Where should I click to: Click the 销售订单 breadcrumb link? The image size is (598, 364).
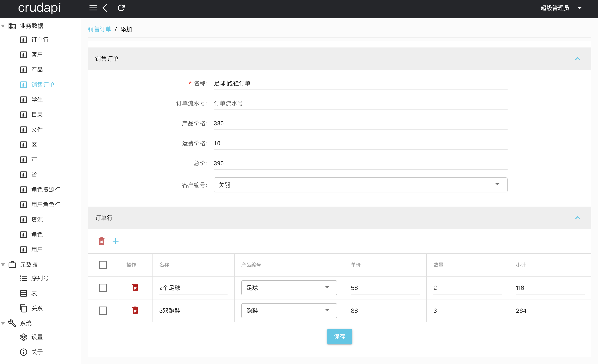(x=100, y=29)
